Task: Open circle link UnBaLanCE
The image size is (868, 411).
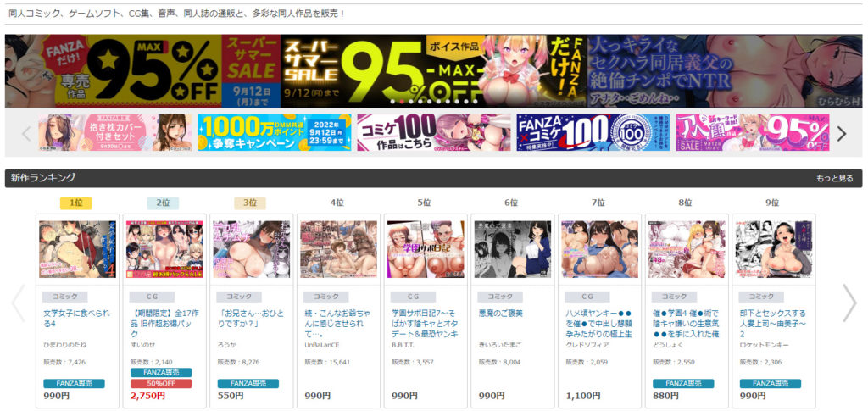Action: 320,346
